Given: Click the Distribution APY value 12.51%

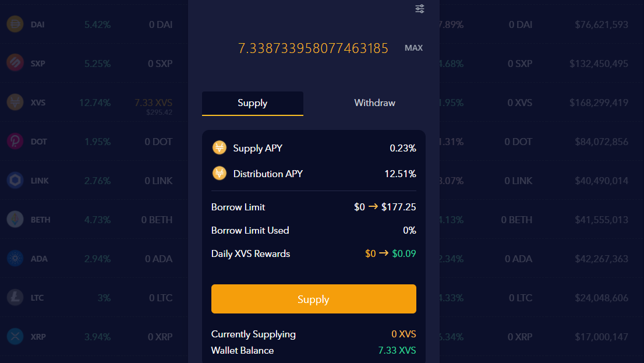Looking at the screenshot, I should 401,174.
